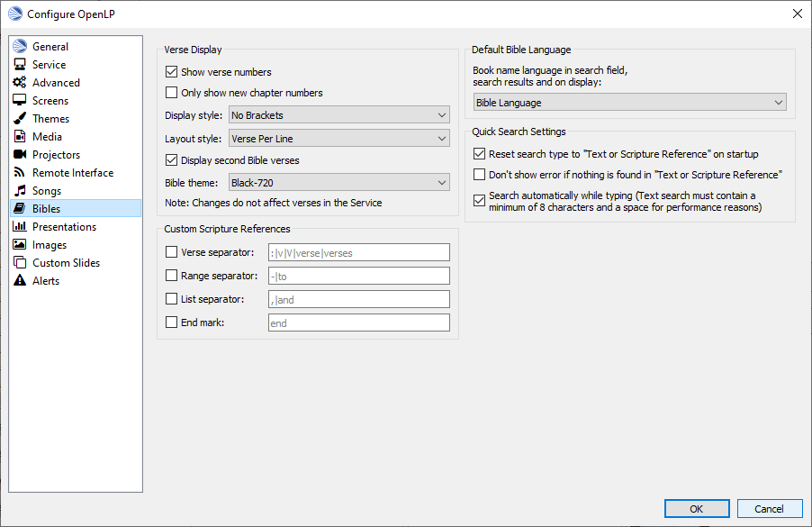The height and width of the screenshot is (527, 812).
Task: Click the OpenLP logo in title bar
Action: coord(15,14)
